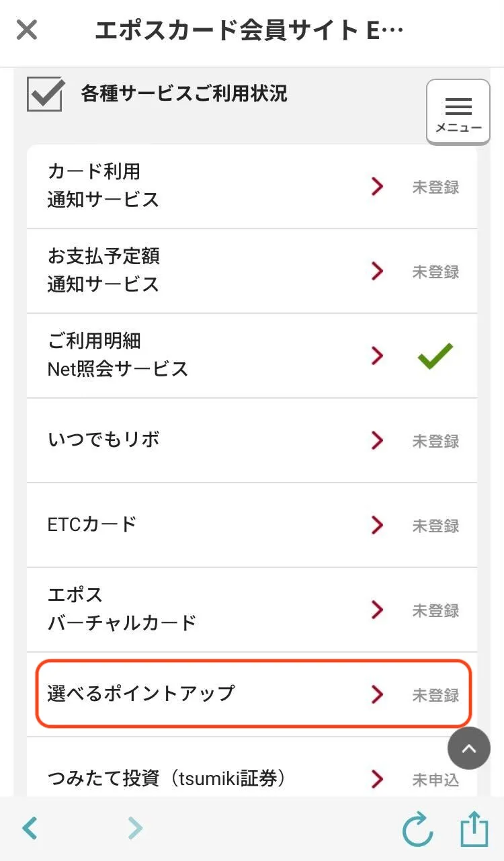
Task: Open ご利用明細 Net照会サービス row
Action: (202, 356)
